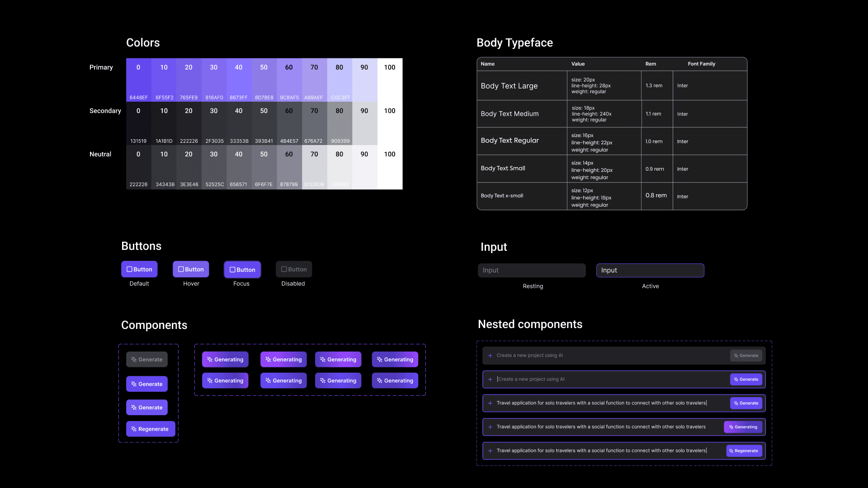Select the Secondary 30 swatch 2F3035

(x=214, y=123)
